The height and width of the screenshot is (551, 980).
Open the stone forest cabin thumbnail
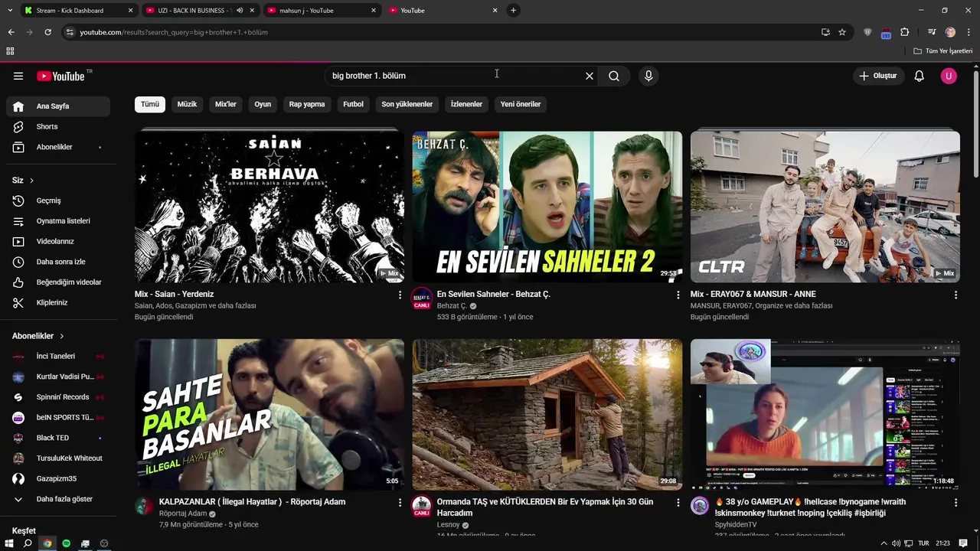[x=547, y=414]
